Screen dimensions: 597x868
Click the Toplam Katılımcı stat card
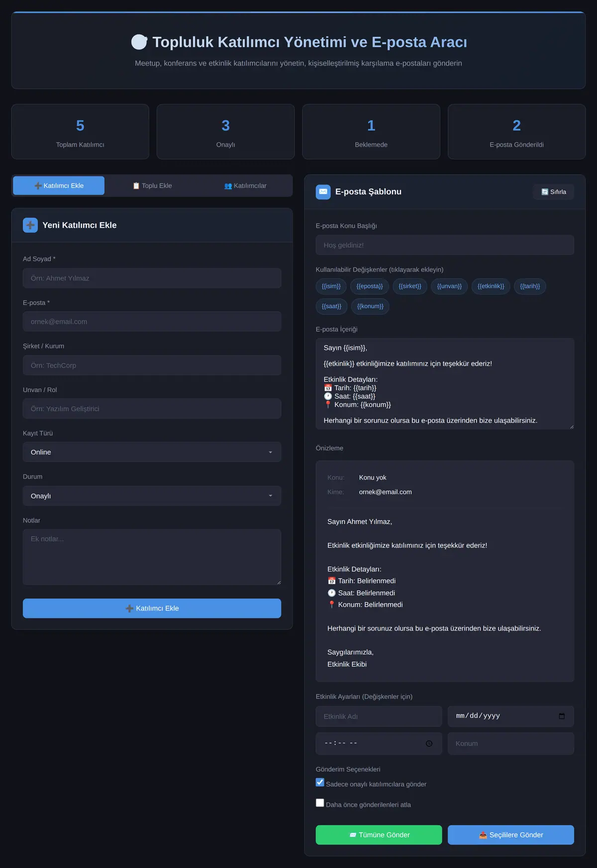pos(80,132)
